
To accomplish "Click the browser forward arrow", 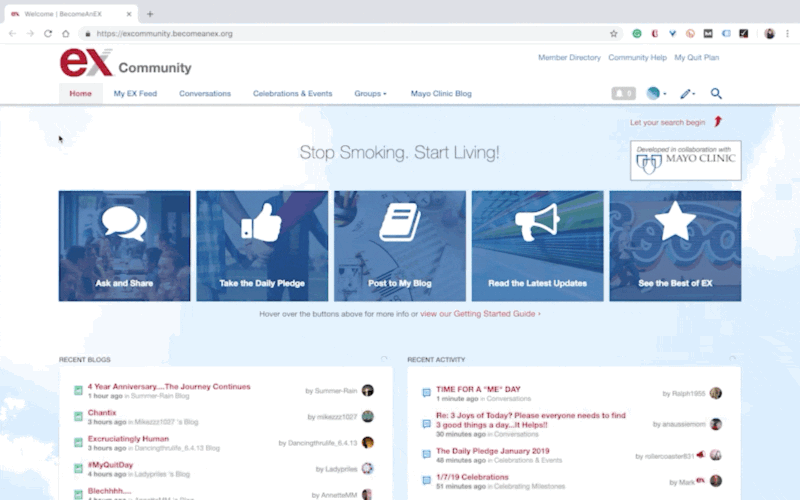I will point(30,34).
